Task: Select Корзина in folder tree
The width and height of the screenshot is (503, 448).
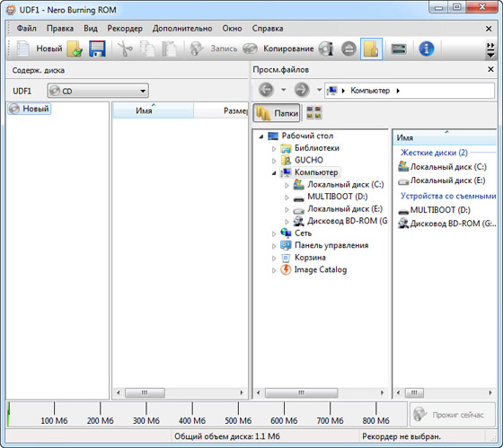Action: pos(310,258)
